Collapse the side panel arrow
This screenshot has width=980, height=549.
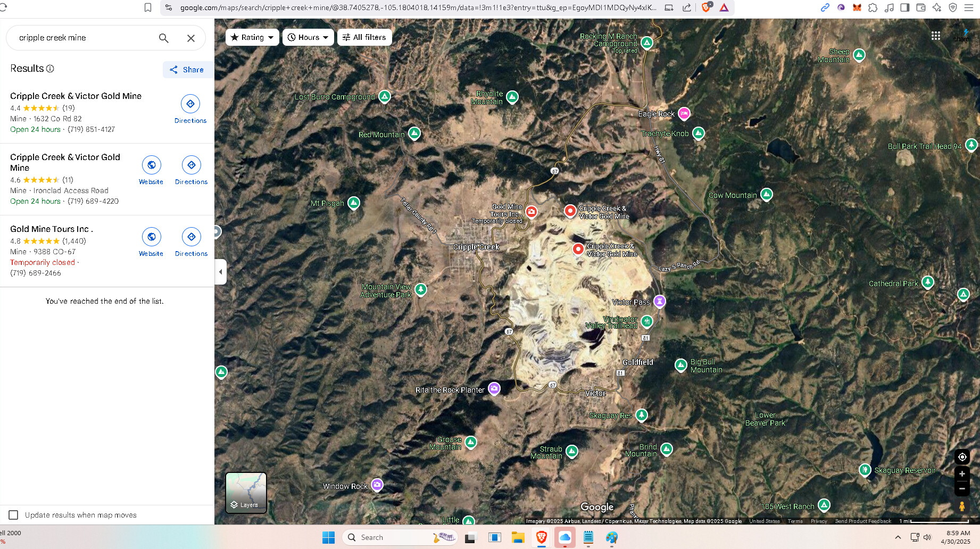pos(221,272)
